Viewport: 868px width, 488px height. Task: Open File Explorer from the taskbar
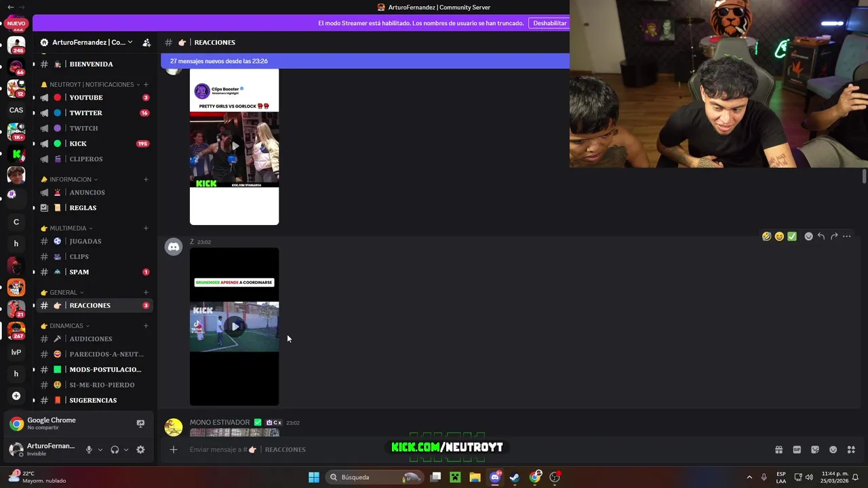(x=475, y=477)
